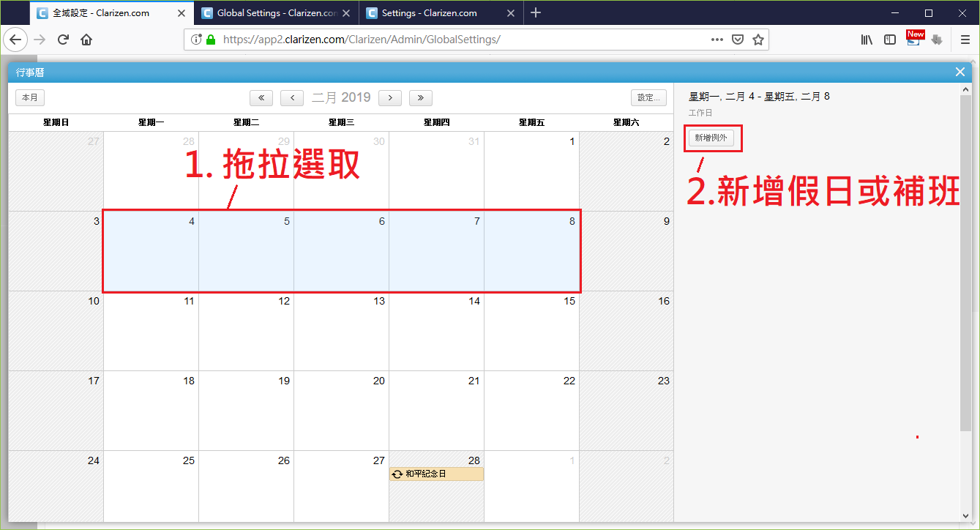Screen dimensions: 980x530
Task: Reload the current page
Action: coord(64,40)
